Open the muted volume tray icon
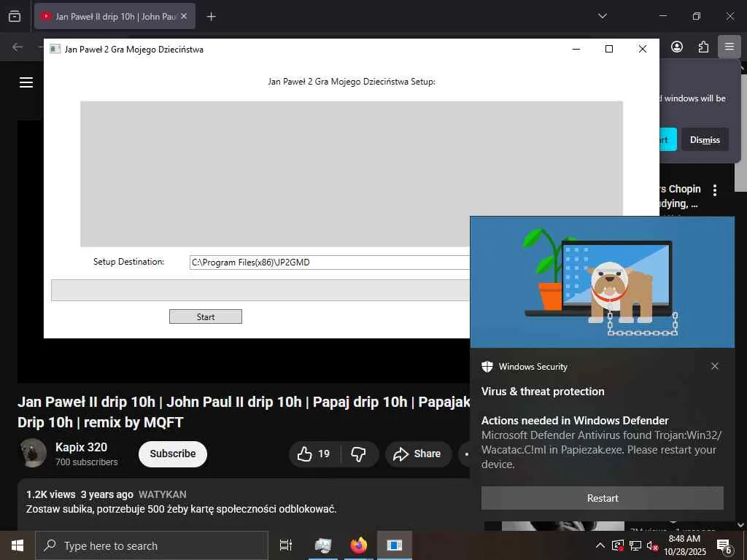 click(x=652, y=545)
